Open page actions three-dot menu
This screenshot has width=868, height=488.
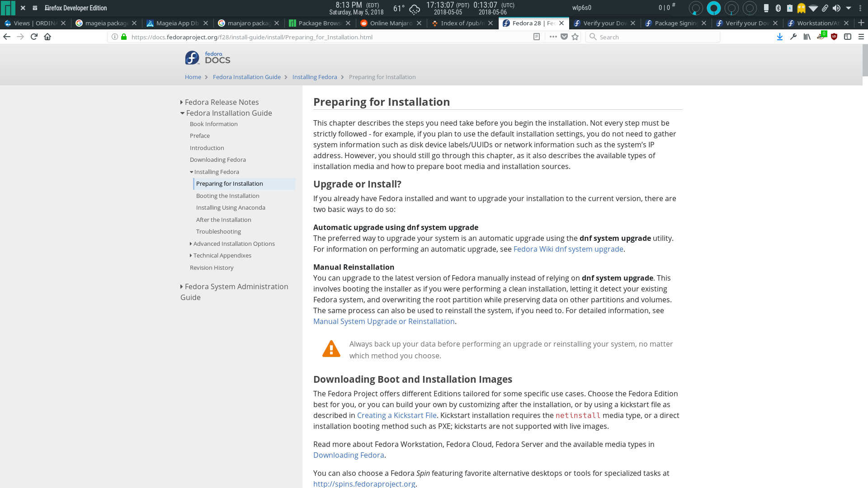553,37
